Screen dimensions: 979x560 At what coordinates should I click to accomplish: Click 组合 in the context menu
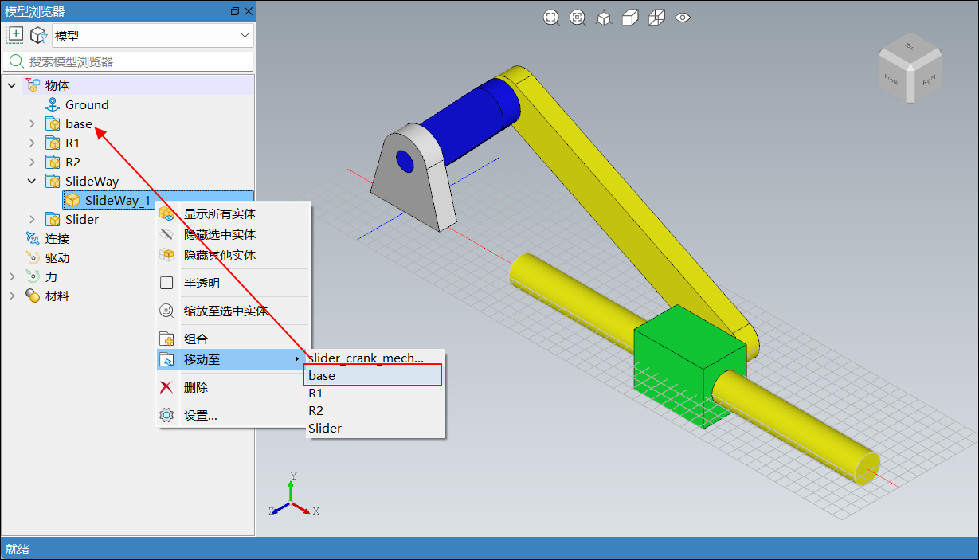tap(196, 339)
